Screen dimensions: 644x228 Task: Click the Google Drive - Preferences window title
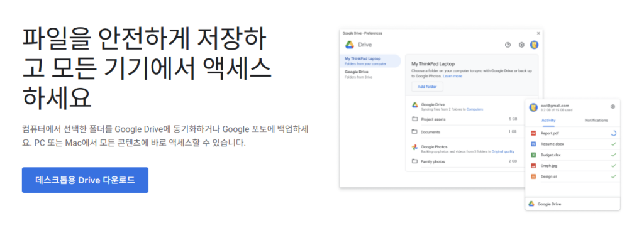(362, 33)
